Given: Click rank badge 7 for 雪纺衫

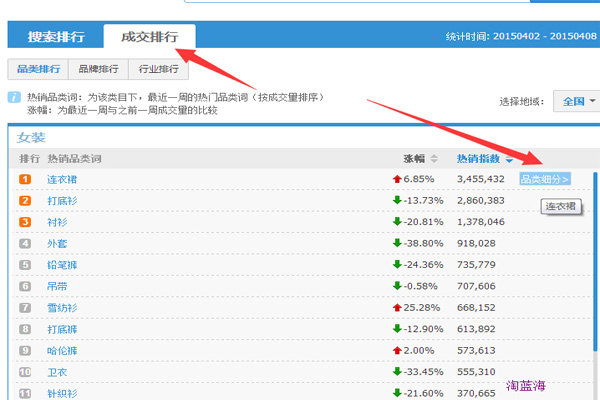Looking at the screenshot, I should [25, 308].
